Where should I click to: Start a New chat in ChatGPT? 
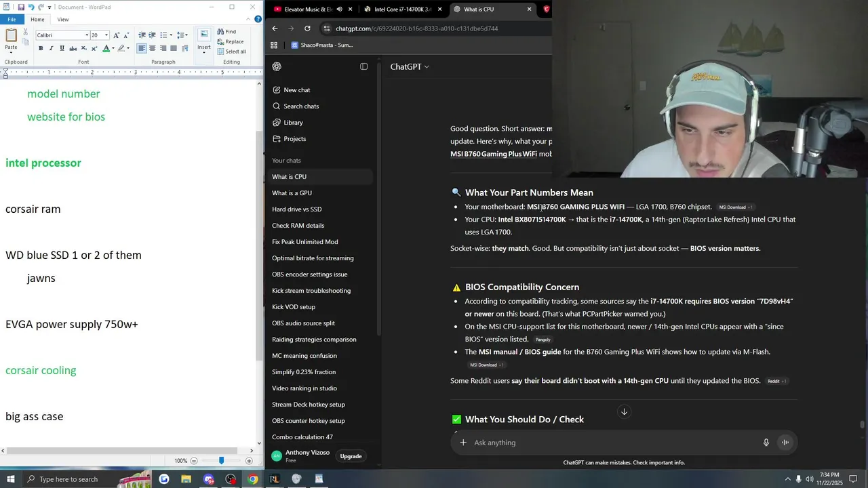coord(297,90)
